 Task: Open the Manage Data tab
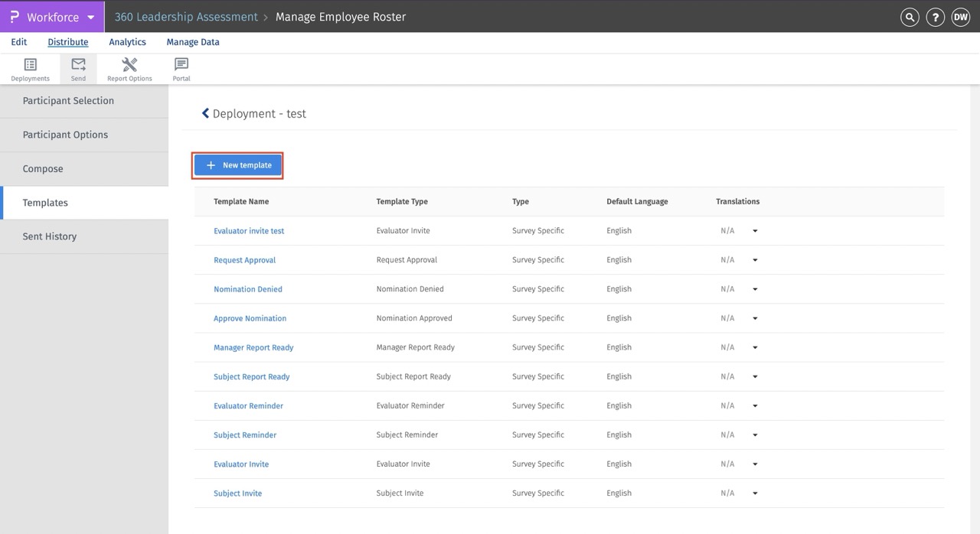point(193,42)
